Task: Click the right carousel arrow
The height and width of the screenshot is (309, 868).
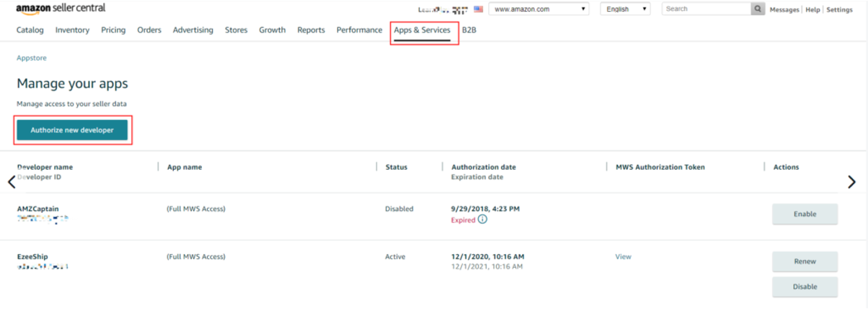Action: pyautogui.click(x=852, y=182)
